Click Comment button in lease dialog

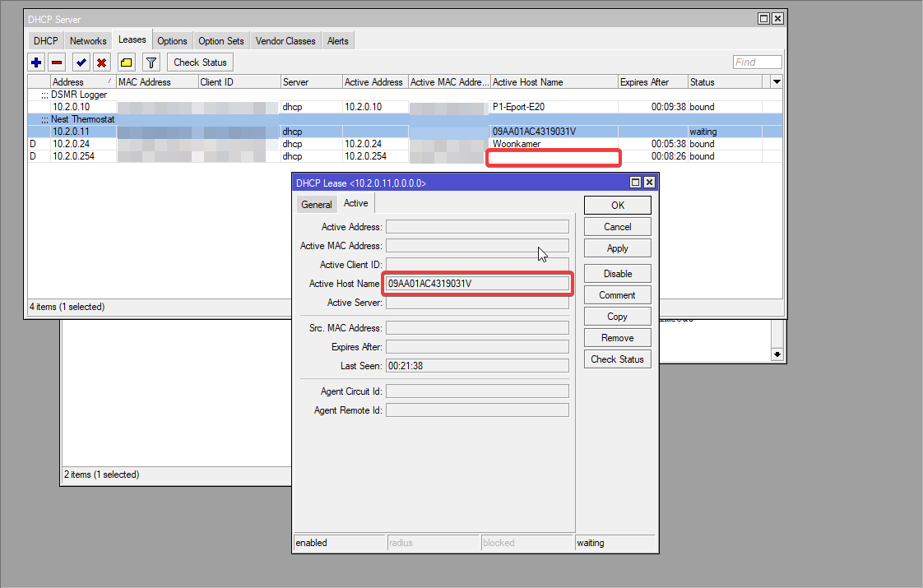618,295
